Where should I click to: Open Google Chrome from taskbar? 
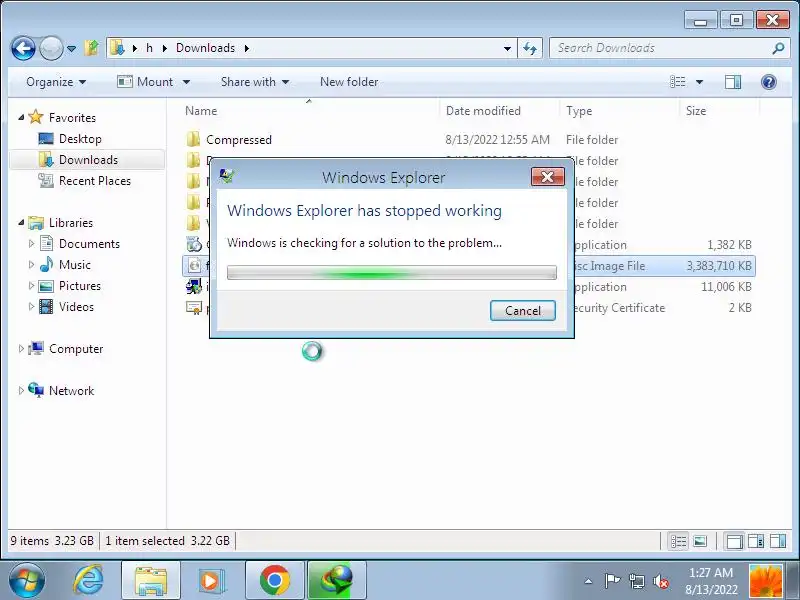tap(274, 580)
